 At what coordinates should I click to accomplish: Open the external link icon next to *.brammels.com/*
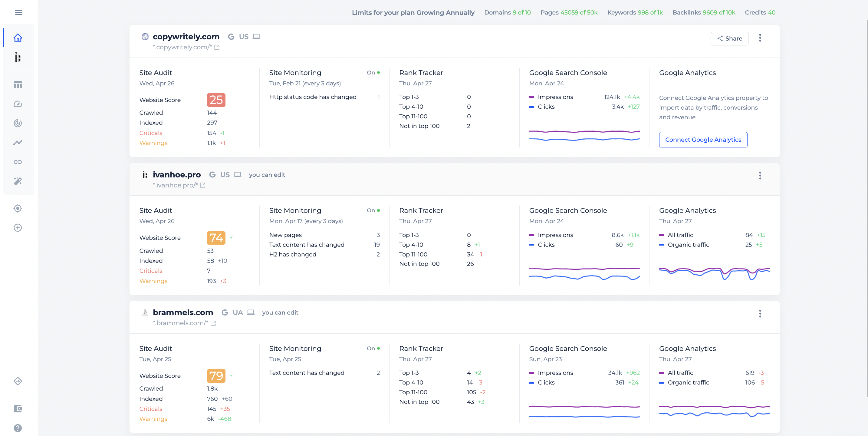pyautogui.click(x=213, y=323)
